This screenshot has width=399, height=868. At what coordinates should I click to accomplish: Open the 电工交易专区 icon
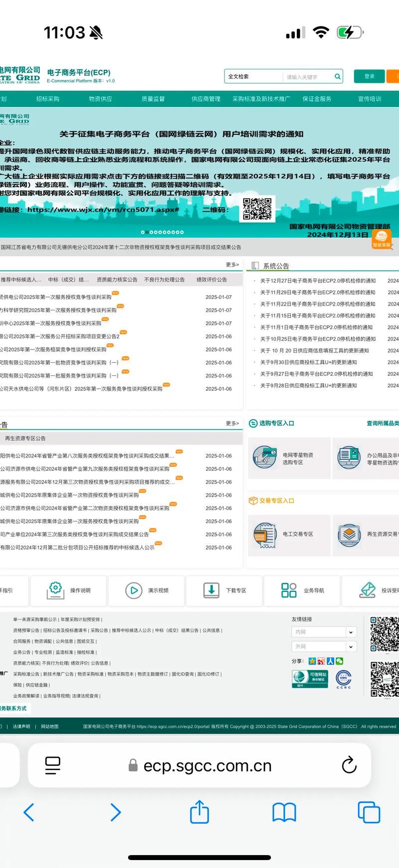265,535
